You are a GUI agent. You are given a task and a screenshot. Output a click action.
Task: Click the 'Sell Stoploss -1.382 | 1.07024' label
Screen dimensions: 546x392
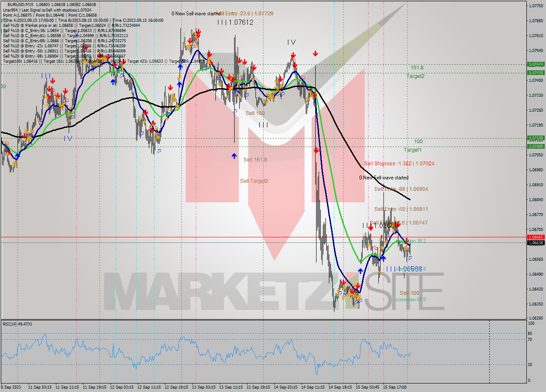pos(399,163)
